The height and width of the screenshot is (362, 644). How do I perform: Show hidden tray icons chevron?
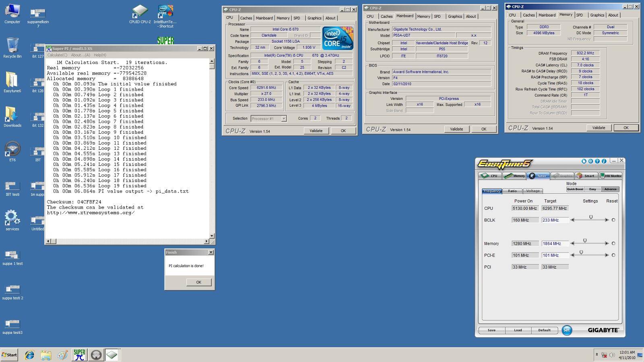pyautogui.click(x=597, y=355)
